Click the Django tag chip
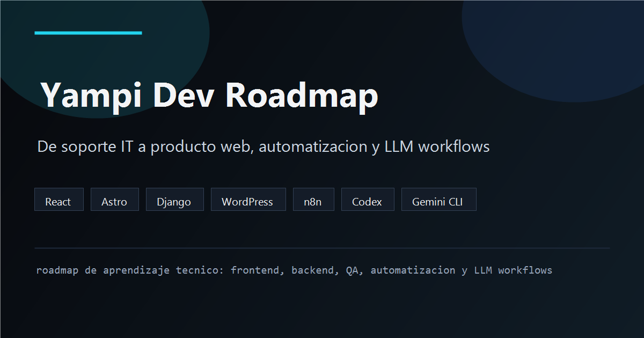Screen dimensions: 644x338 (x=175, y=200)
